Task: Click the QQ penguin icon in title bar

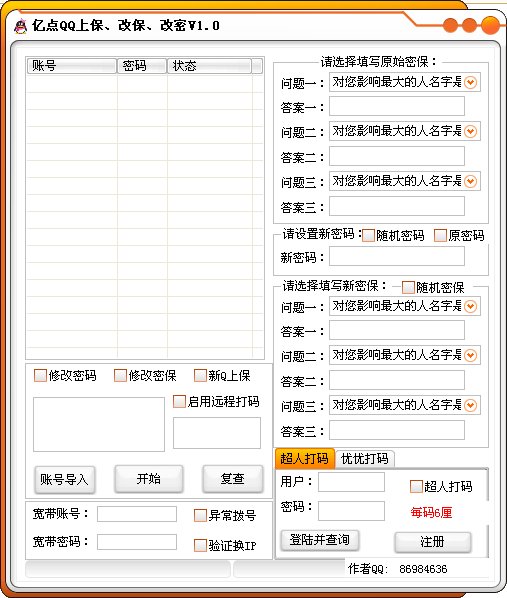Action: click(21, 26)
